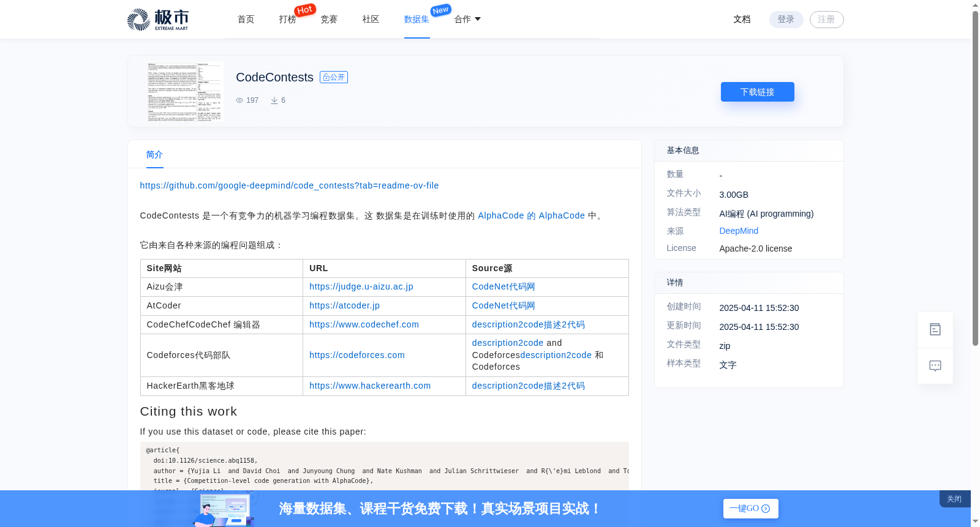Click the Hot badge on 打榜
The width and height of the screenshot is (980, 527).
point(305,10)
